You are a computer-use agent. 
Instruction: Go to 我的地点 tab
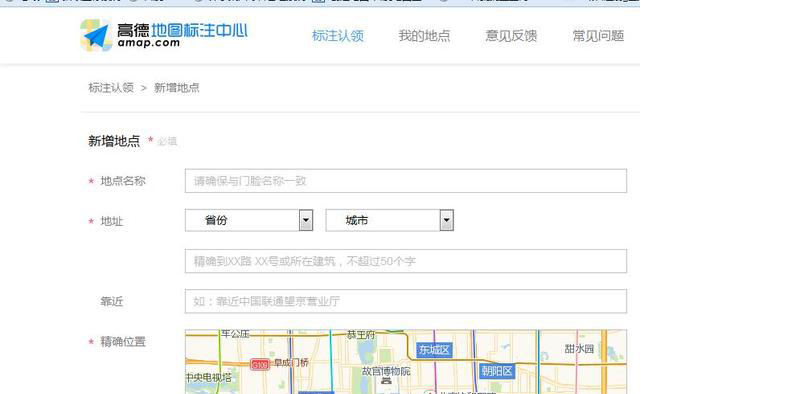[424, 36]
